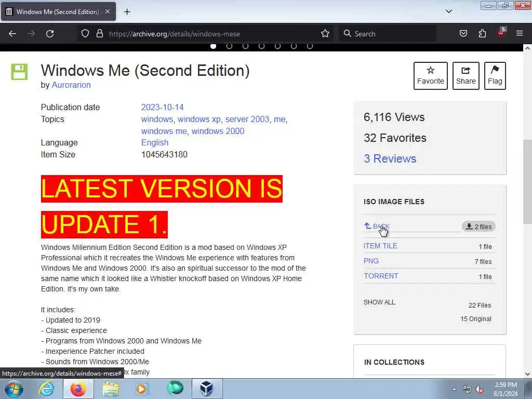Select the first carousel dot indicator
532x399 pixels.
tap(213, 46)
